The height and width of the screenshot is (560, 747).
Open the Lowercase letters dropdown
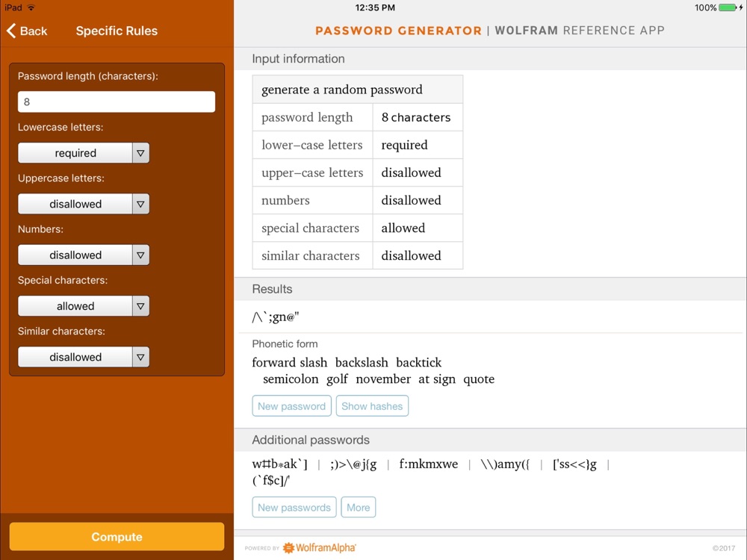pyautogui.click(x=84, y=153)
